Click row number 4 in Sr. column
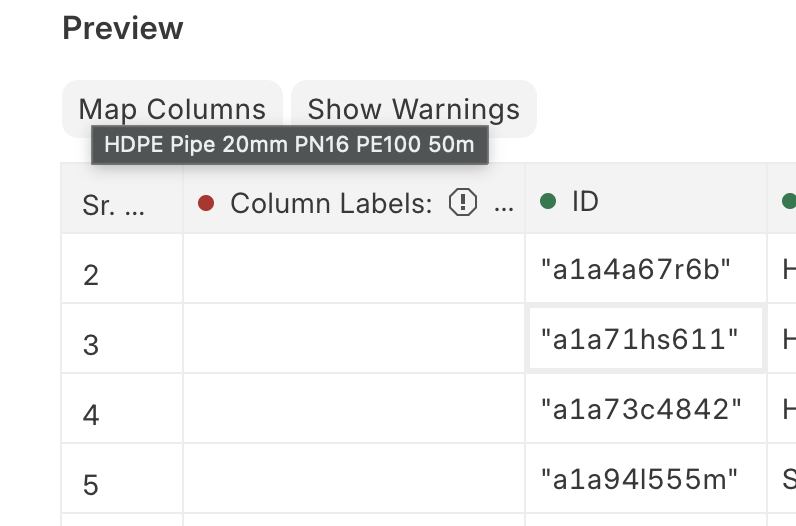Image resolution: width=796 pixels, height=526 pixels. (x=92, y=414)
